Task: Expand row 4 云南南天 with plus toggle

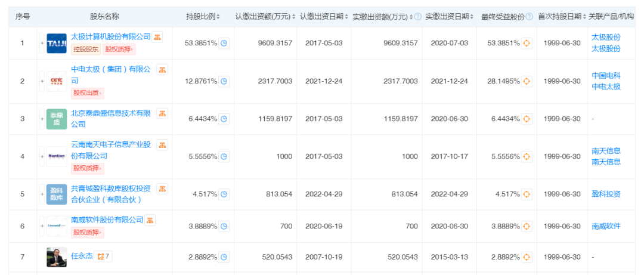Action: tap(42, 157)
